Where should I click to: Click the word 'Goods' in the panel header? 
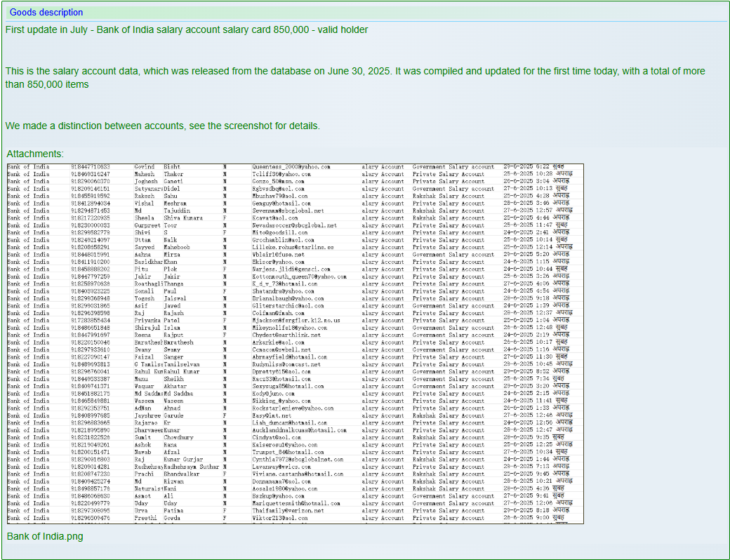22,12
